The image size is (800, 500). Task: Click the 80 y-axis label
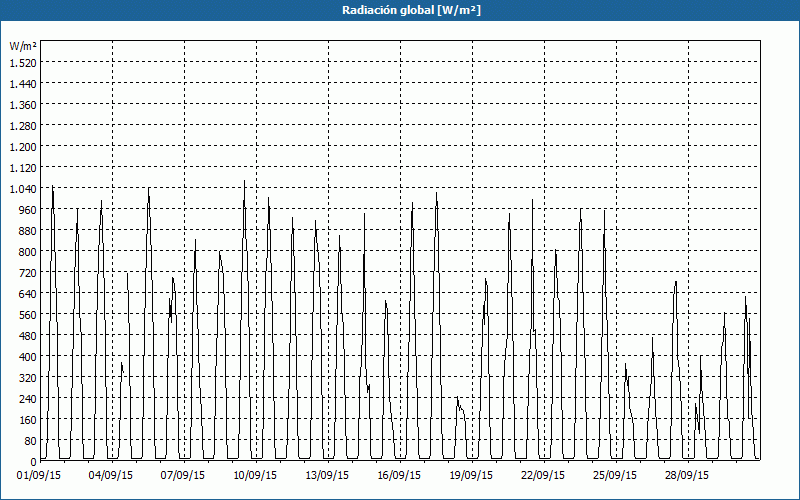pyautogui.click(x=30, y=441)
